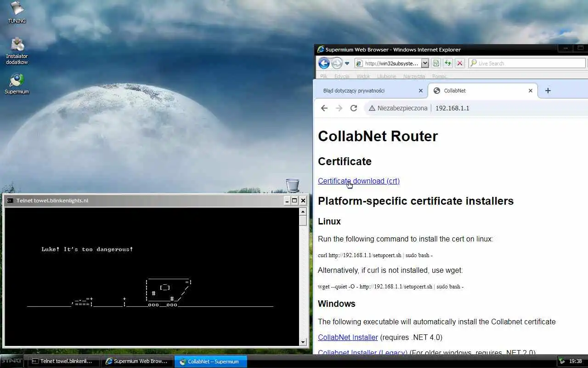Switch to Błąd dotyczący prywatności tab
Image resolution: width=588 pixels, height=368 pixels.
coord(354,91)
